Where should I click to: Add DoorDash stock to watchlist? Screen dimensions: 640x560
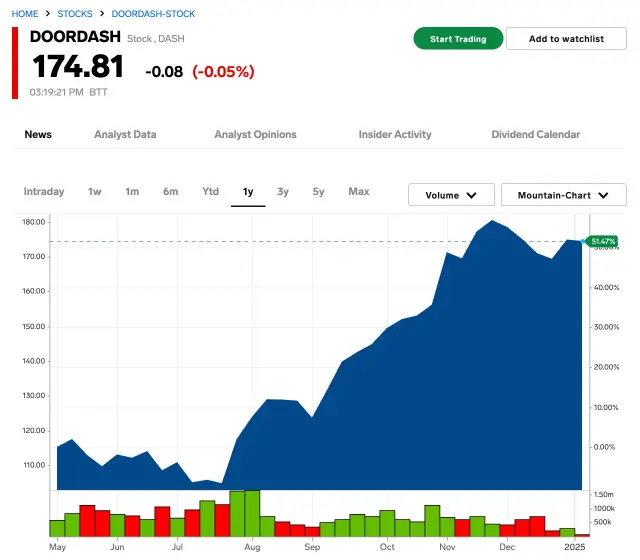pos(566,39)
